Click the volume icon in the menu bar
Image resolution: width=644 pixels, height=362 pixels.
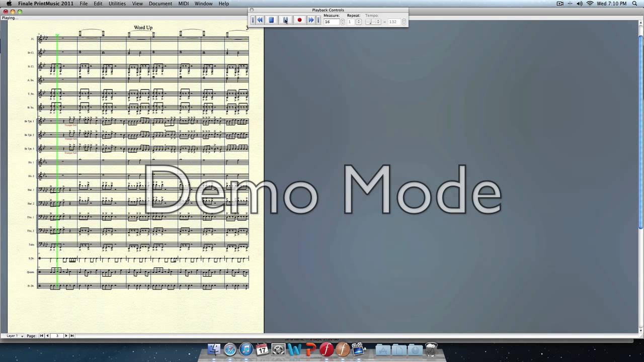point(580,4)
